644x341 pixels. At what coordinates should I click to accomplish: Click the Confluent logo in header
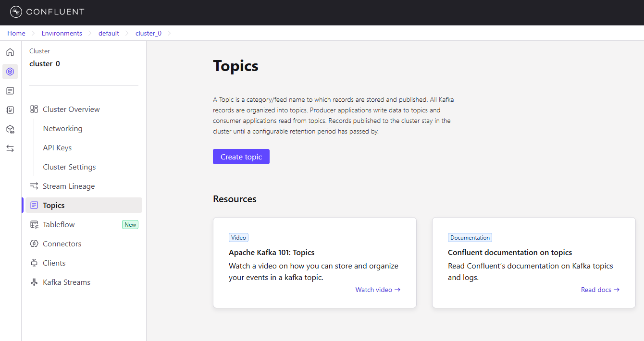[47, 12]
